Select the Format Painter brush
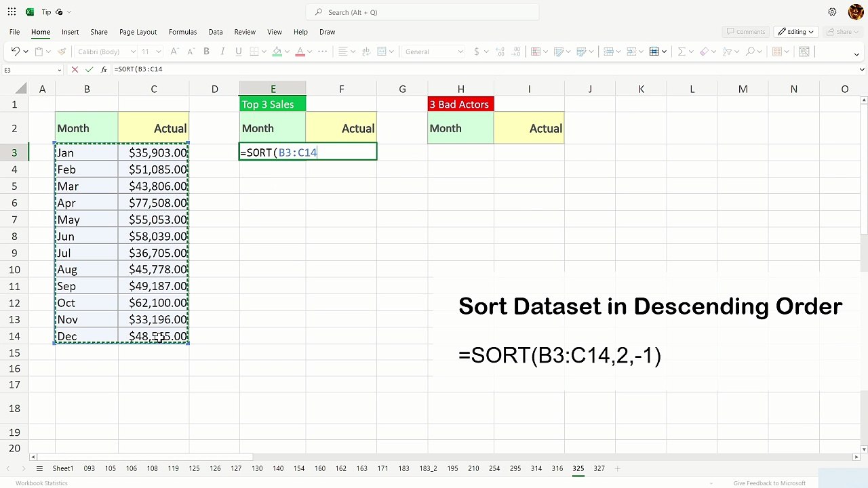The height and width of the screenshot is (488, 868). (x=62, y=52)
